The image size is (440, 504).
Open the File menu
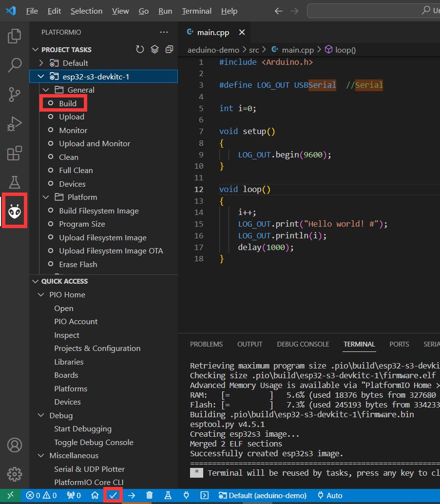click(32, 11)
